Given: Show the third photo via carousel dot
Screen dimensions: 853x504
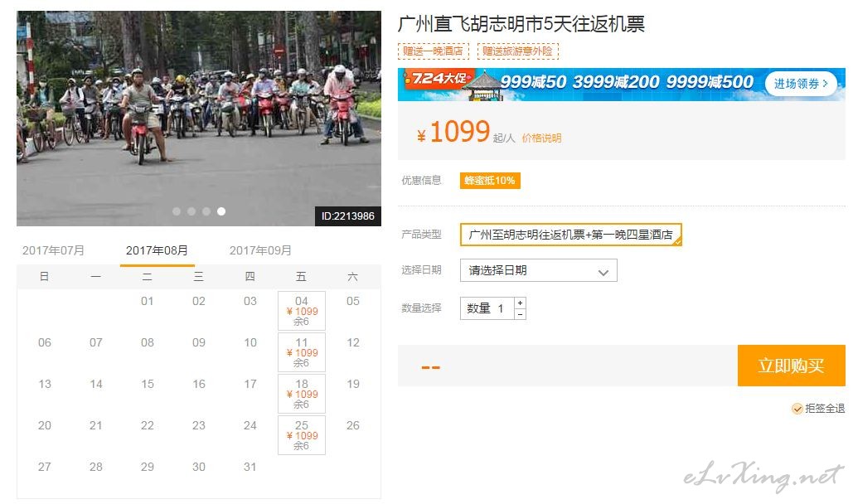Looking at the screenshot, I should (206, 211).
